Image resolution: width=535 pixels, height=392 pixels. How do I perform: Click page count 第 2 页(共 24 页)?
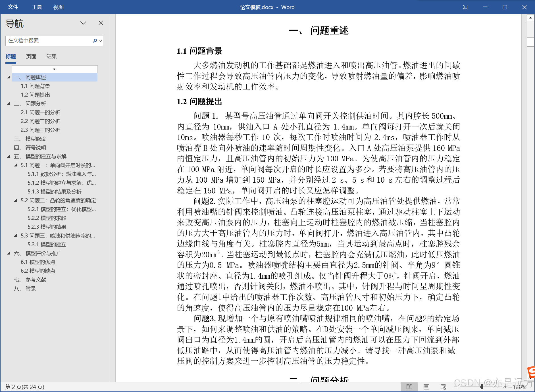click(x=25, y=387)
